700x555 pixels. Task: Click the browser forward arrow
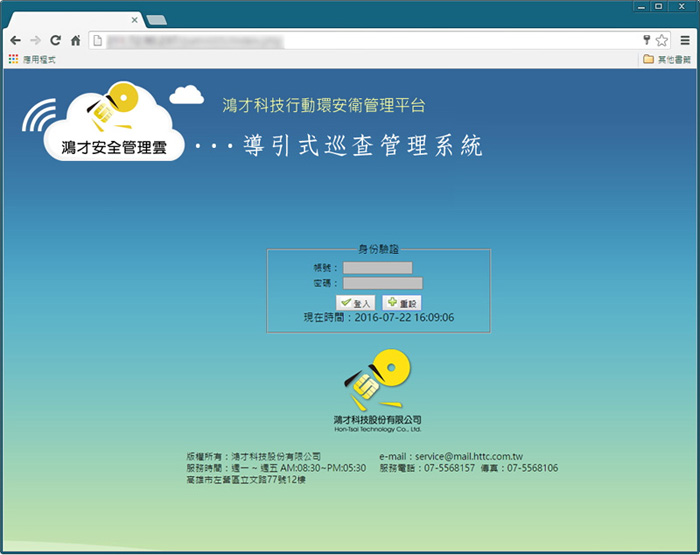click(x=35, y=41)
